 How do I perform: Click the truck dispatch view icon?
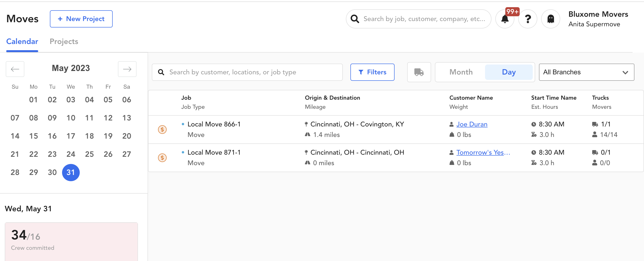pyautogui.click(x=419, y=72)
